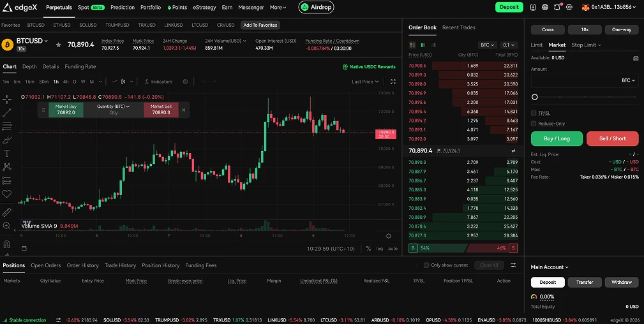The image size is (644, 324).
Task: Toggle percent scale on chart
Action: [x=368, y=249]
